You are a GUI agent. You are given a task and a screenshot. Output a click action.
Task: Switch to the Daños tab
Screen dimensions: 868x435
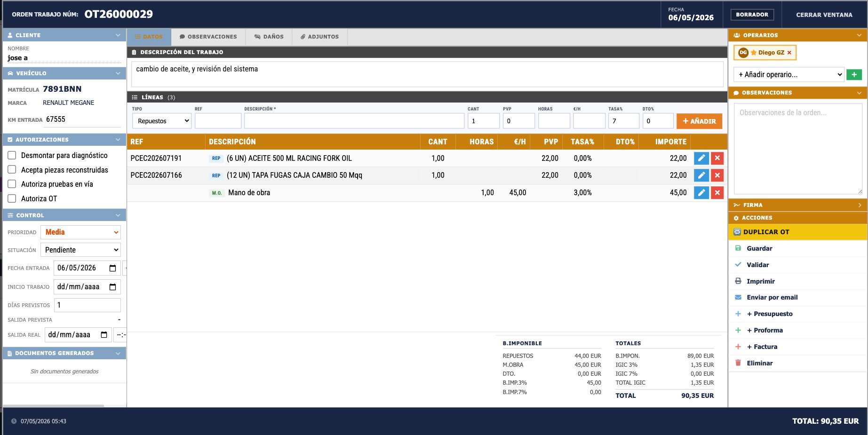tap(269, 37)
